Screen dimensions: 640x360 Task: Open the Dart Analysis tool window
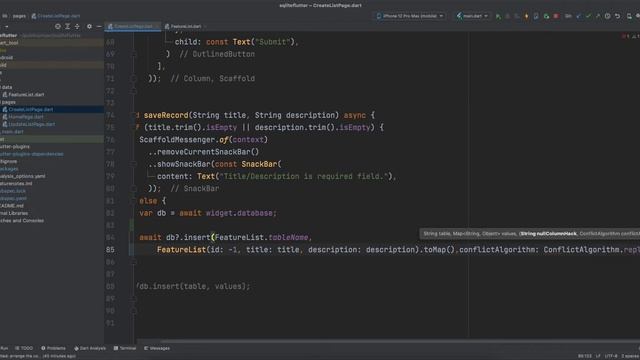click(x=90, y=348)
